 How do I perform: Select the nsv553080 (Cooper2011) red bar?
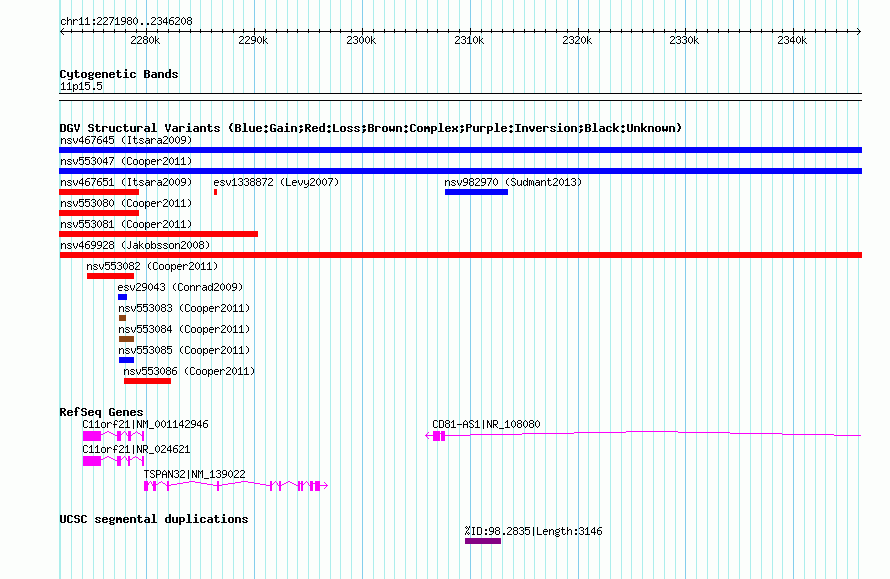point(99,213)
